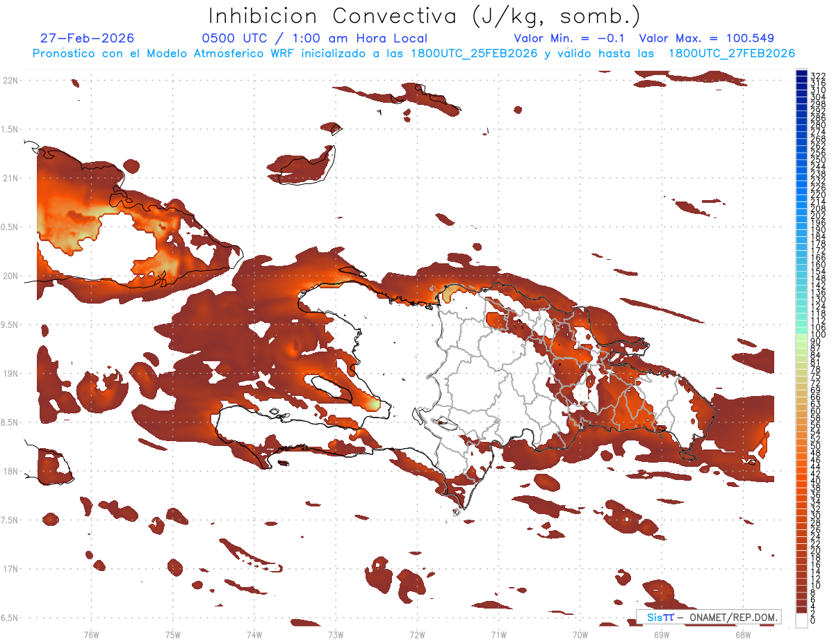Screen dimensions: 834x644
Task: Click the "Inhibicion Convectiva (J/kg, somb.)" title
Action: 425,15
